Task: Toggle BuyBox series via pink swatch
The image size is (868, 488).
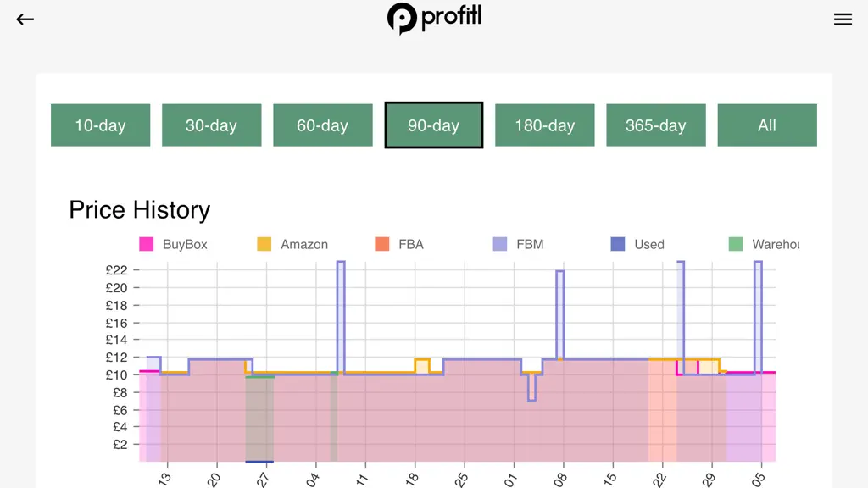Action: [x=146, y=244]
